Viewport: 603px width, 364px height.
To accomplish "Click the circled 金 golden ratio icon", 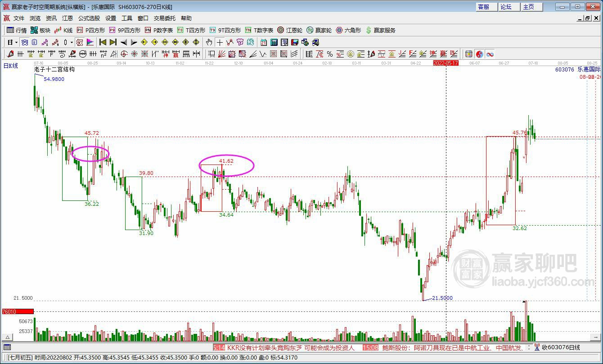I will click(x=351, y=54).
